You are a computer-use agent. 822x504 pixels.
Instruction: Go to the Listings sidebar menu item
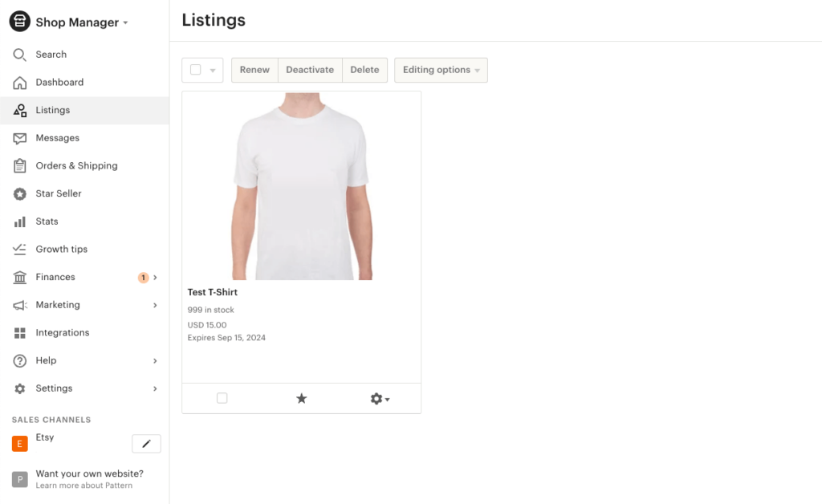coord(53,110)
